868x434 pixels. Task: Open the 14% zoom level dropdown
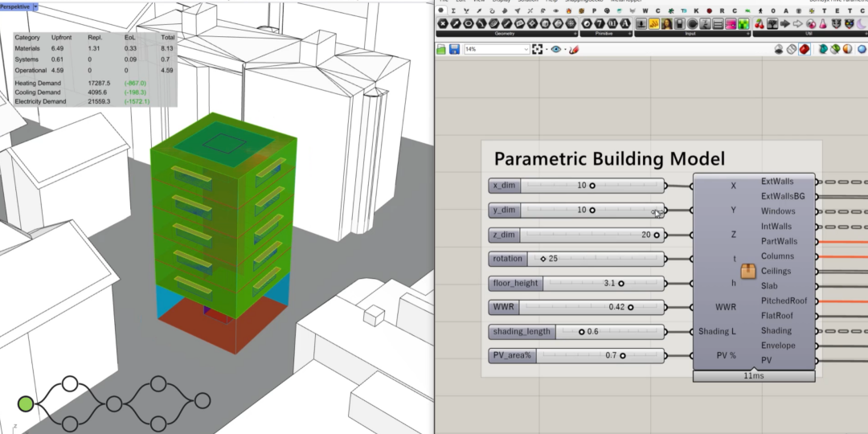pos(526,50)
